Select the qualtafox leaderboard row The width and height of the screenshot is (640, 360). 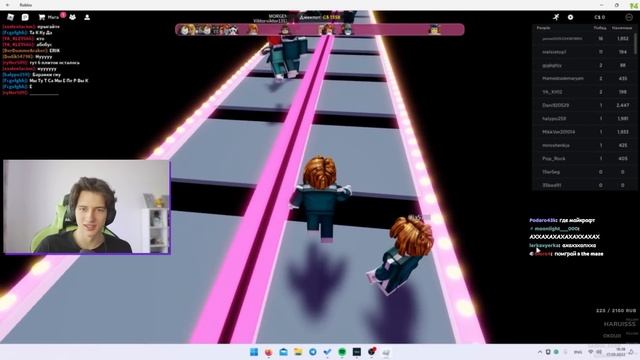(x=584, y=65)
